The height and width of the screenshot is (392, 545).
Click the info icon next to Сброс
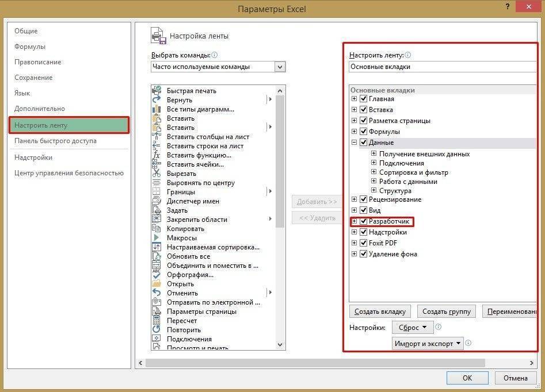click(439, 327)
